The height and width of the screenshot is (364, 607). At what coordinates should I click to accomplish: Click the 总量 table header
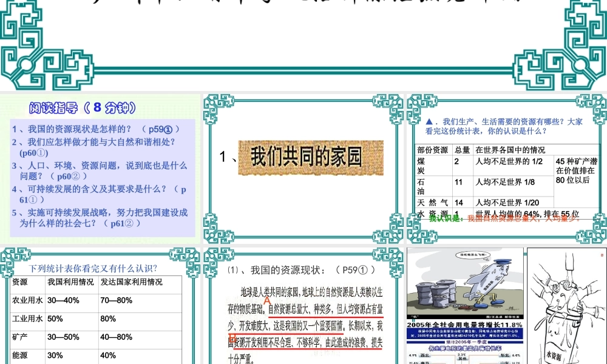pos(462,150)
